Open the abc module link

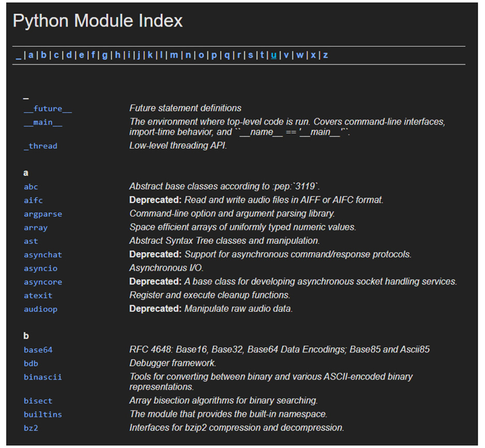click(x=31, y=187)
